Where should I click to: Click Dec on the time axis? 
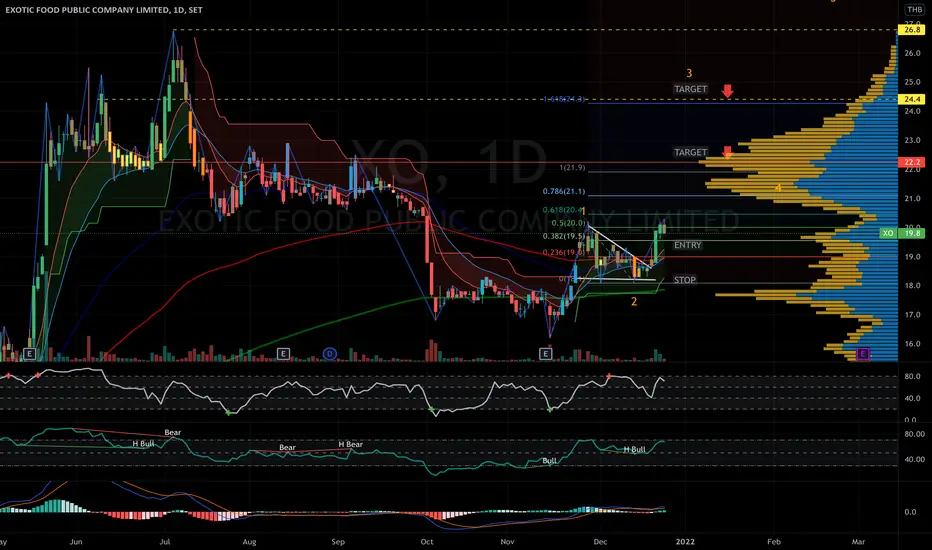600,542
